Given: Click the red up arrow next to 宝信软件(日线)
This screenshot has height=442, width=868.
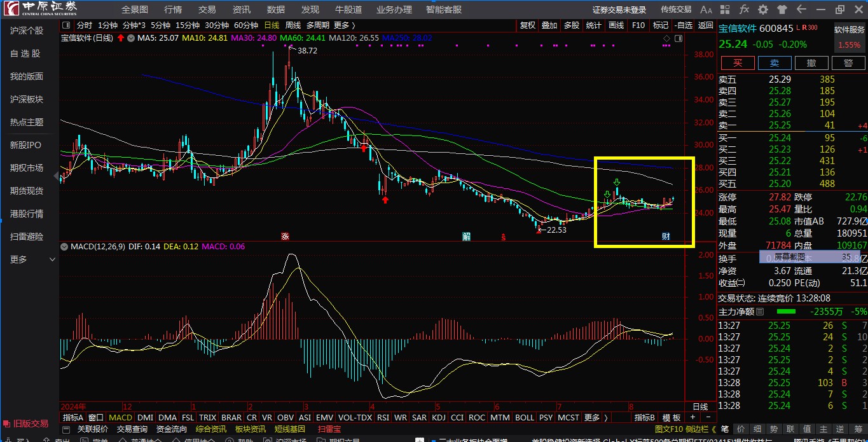Looking at the screenshot, I should (120, 38).
